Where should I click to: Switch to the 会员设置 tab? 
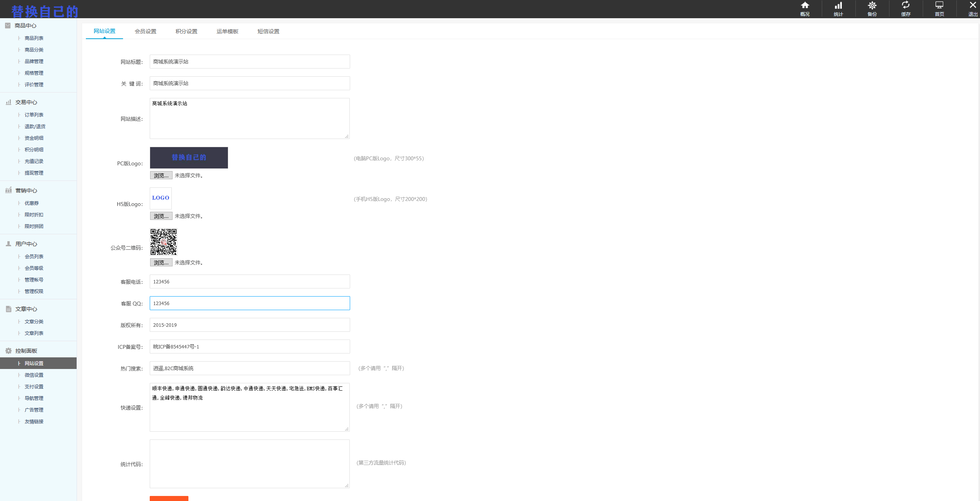point(145,31)
